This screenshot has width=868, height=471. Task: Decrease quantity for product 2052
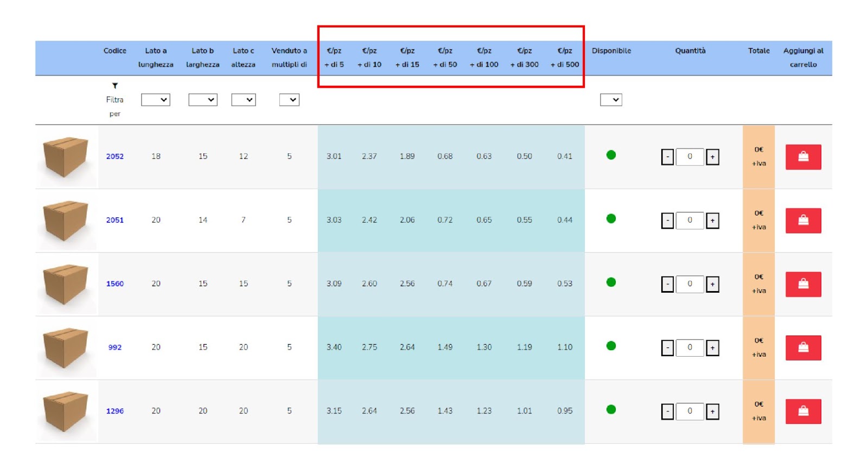pos(668,157)
